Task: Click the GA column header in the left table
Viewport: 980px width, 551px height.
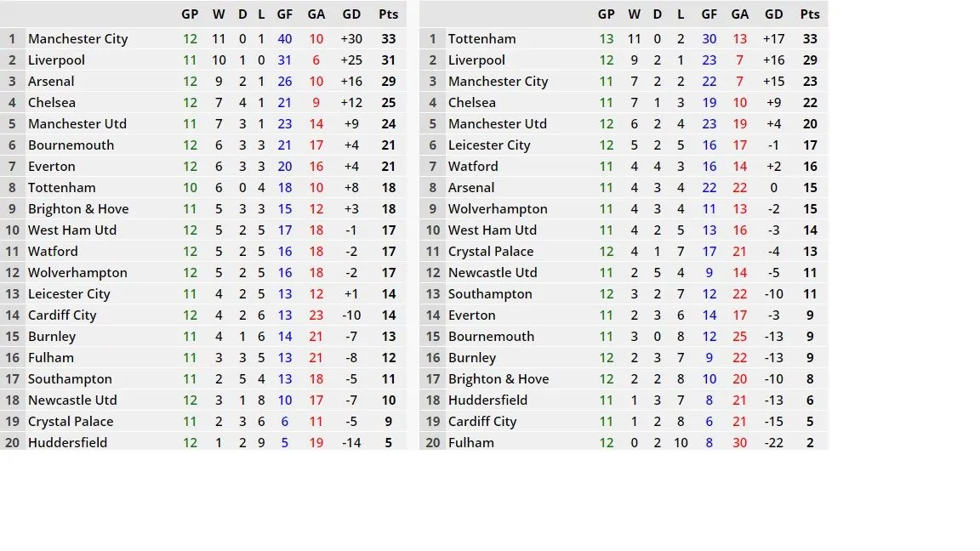Action: pos(316,14)
